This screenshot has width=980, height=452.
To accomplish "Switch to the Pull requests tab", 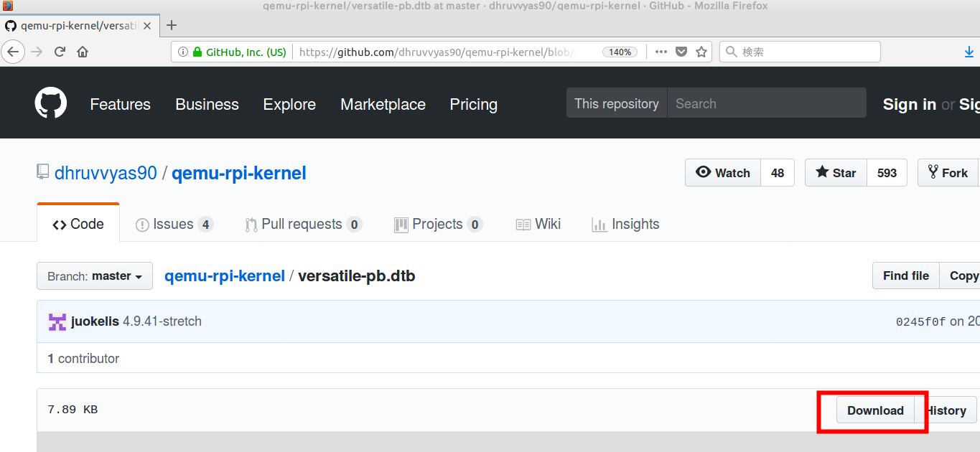I will click(x=303, y=224).
